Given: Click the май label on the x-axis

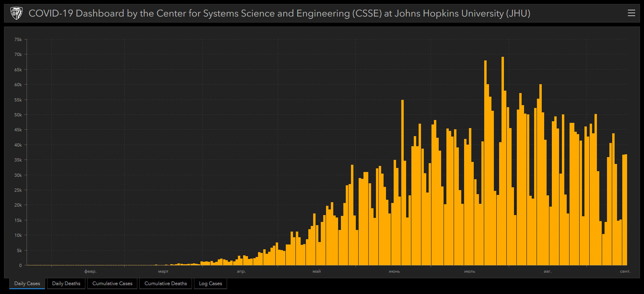Looking at the screenshot, I should 317,271.
